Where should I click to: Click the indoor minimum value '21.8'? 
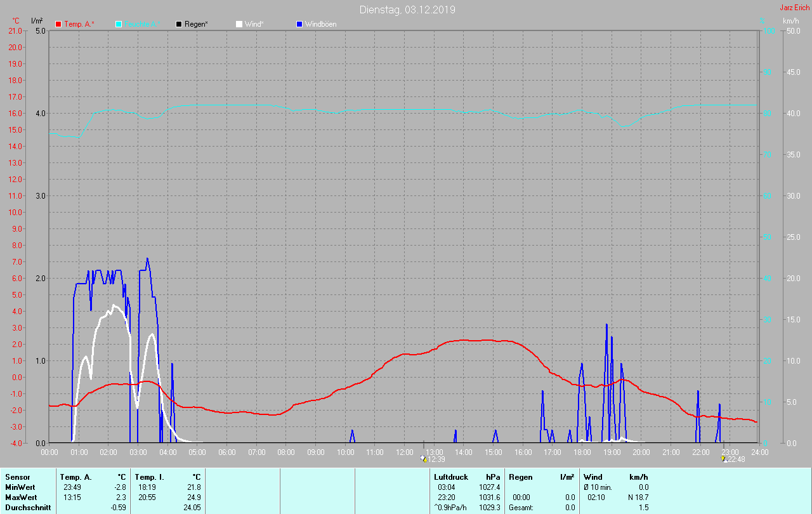point(195,487)
